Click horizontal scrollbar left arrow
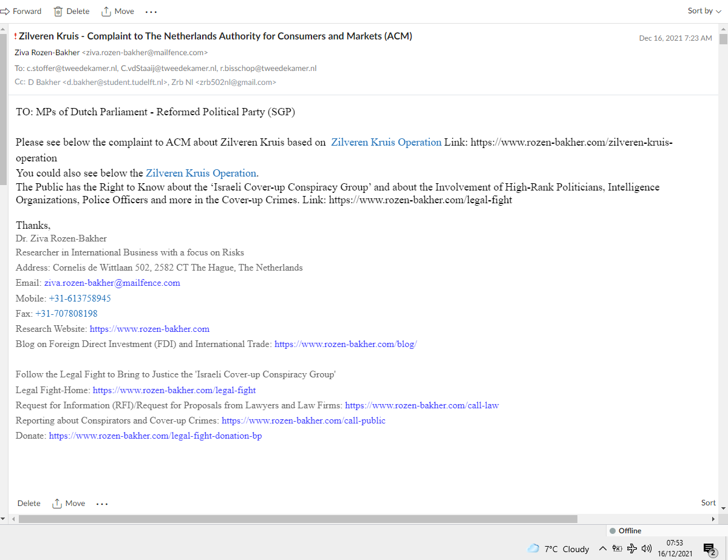The height and width of the screenshot is (560, 728). click(13, 519)
